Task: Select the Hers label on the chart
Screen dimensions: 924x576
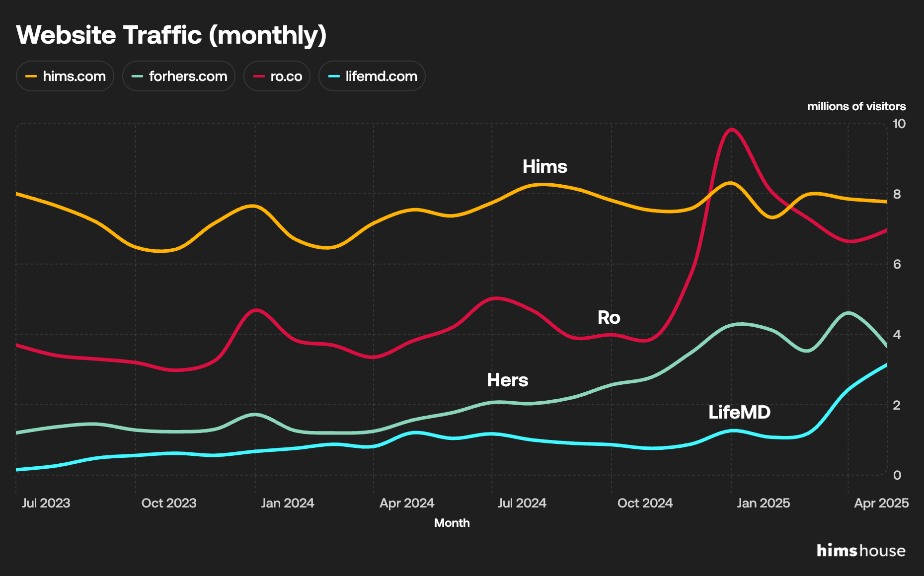Action: 507,380
